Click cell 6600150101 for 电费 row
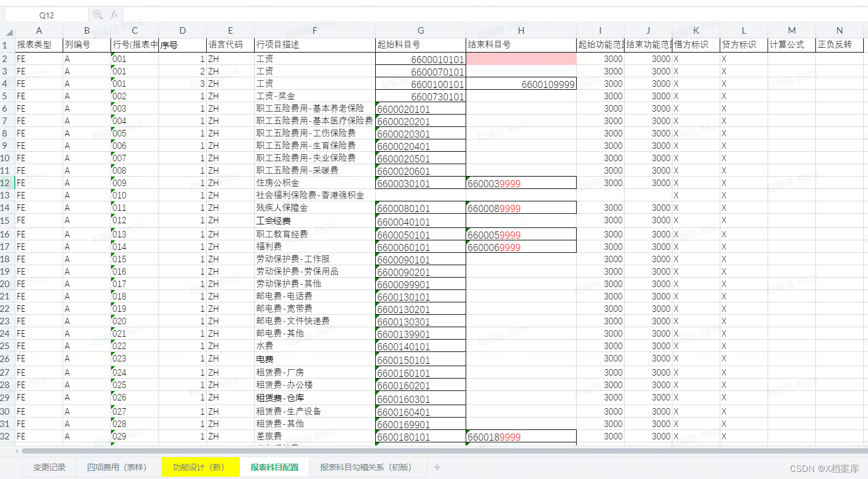Screen dimensions: 868x479 pos(421,360)
